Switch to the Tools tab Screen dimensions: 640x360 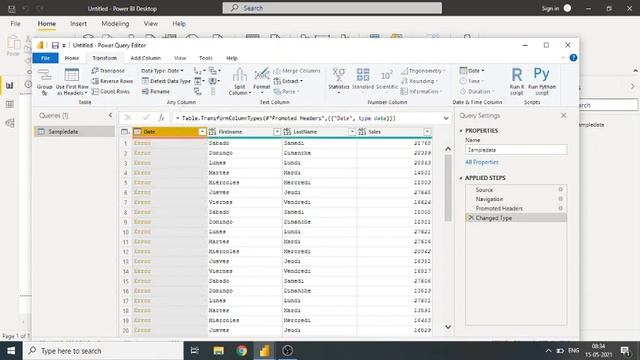pyautogui.click(x=205, y=58)
